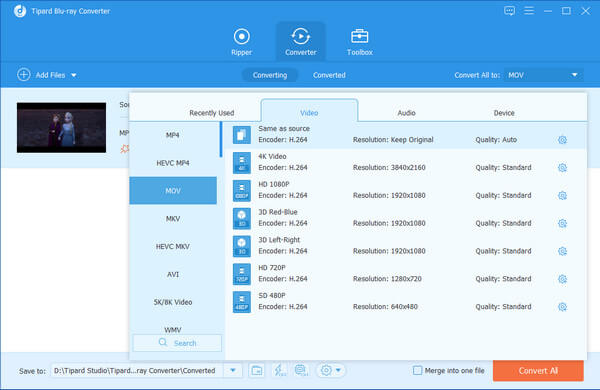
Task: Click the hardware acceleration lightning icon
Action: point(279,370)
